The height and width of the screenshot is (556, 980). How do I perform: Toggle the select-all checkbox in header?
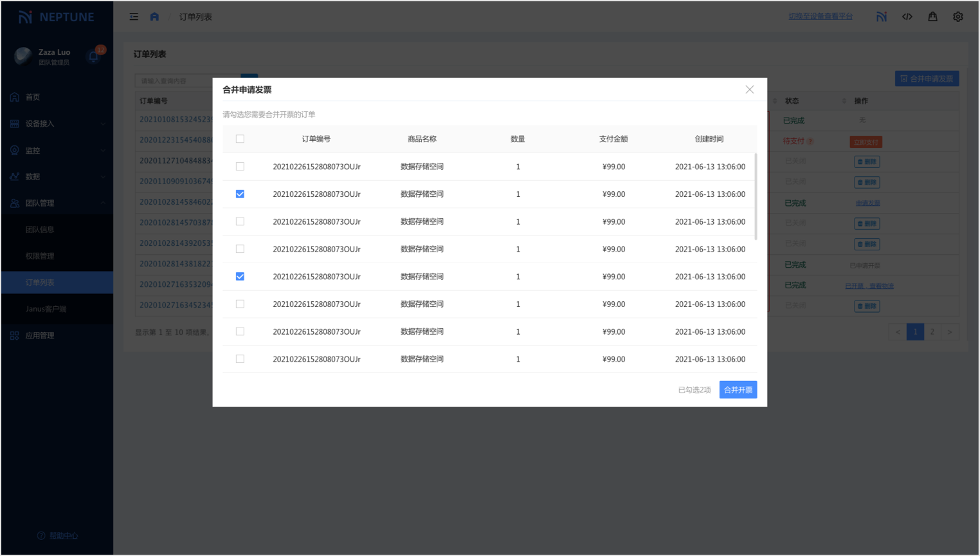[x=240, y=139]
